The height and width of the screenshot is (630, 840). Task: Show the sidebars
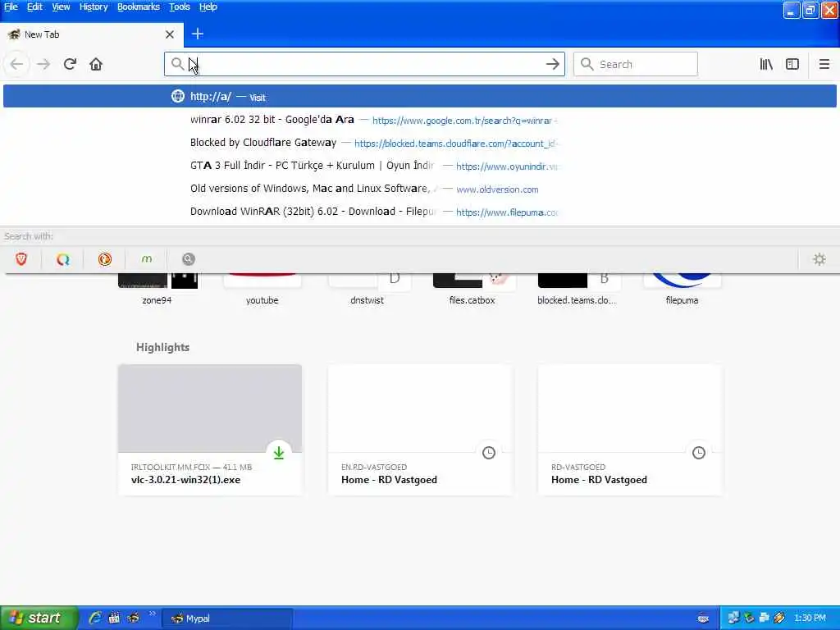[x=792, y=64]
